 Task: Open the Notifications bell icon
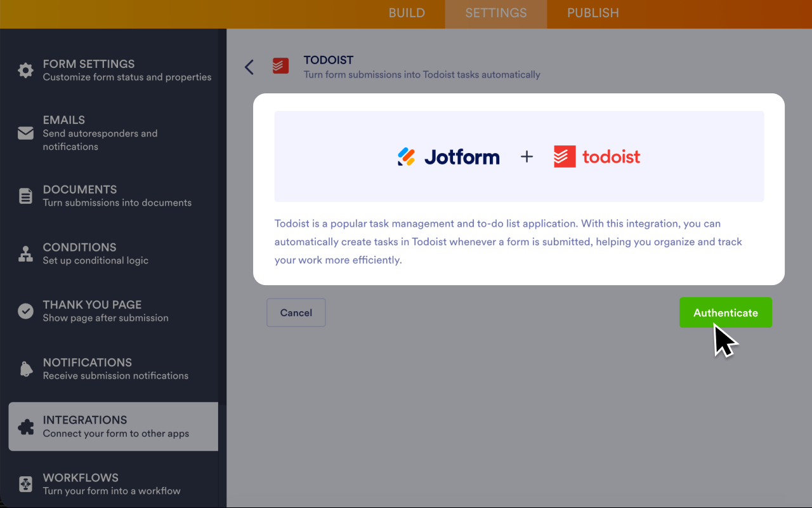[x=25, y=369]
